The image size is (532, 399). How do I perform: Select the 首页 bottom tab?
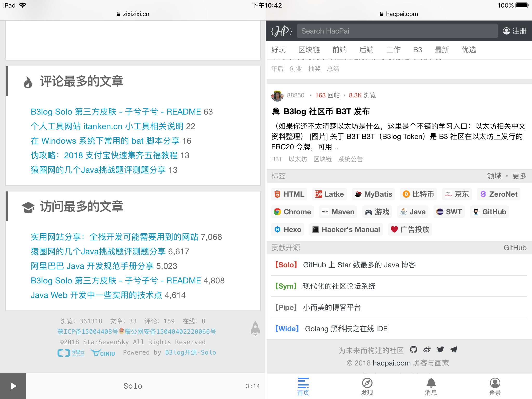tap(303, 386)
